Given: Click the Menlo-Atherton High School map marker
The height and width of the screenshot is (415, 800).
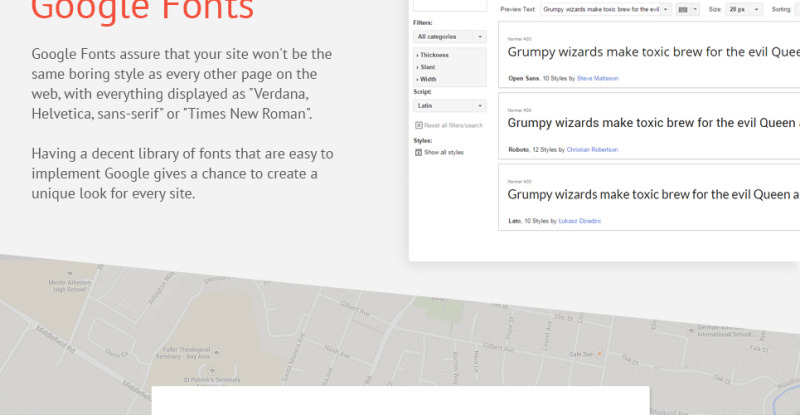Looking at the screenshot, I should coord(69,274).
